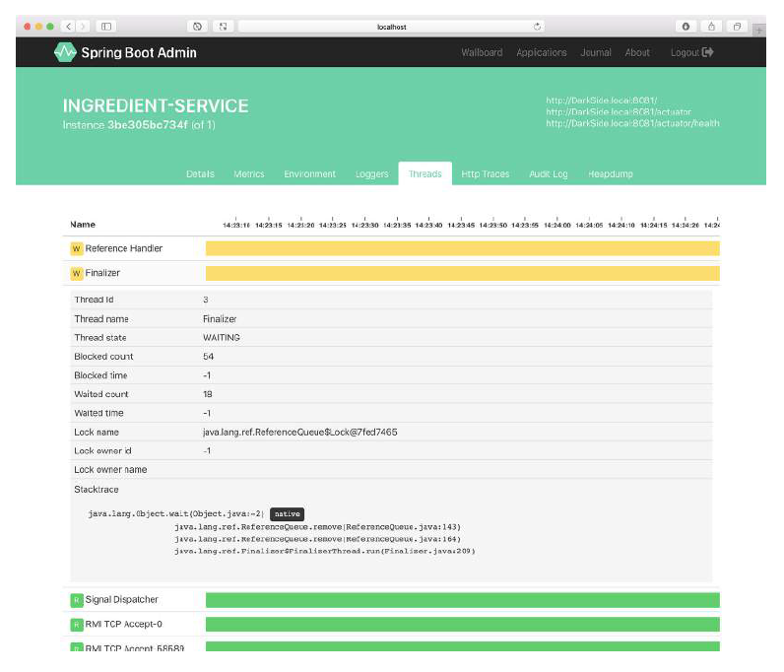784x672 pixels.
Task: Click Thread state value WAITING
Action: pos(222,338)
